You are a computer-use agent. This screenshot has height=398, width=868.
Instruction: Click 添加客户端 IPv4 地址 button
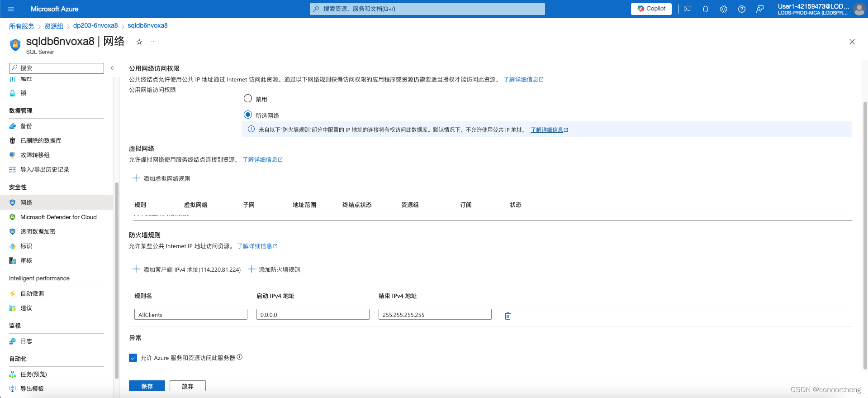[186, 269]
